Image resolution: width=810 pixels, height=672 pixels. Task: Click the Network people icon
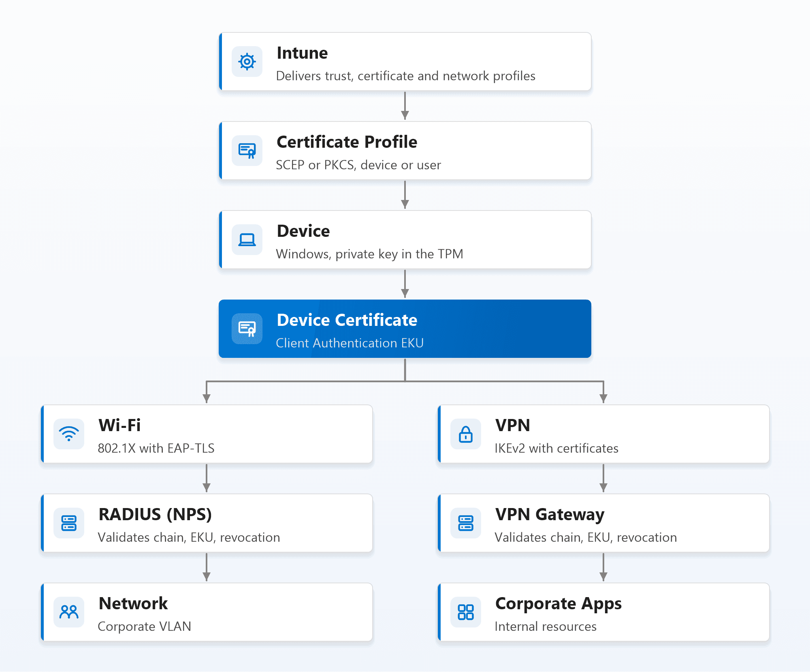click(x=69, y=612)
